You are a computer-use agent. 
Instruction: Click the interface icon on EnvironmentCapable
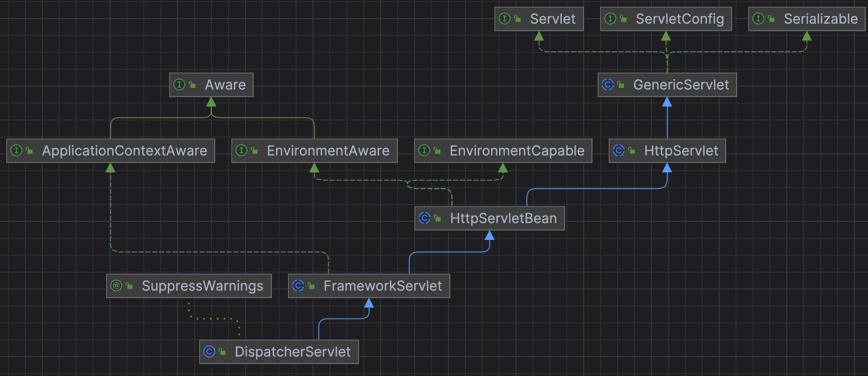424,150
